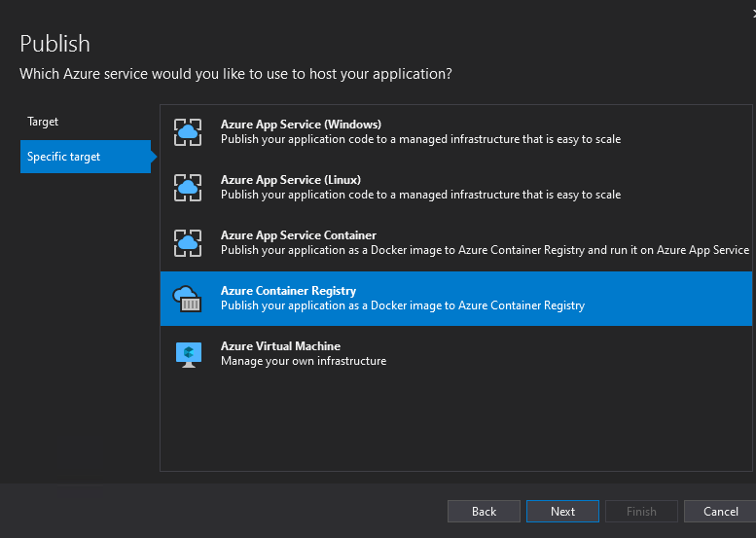Choose the Azure App Service (Linux) title

[x=291, y=180]
